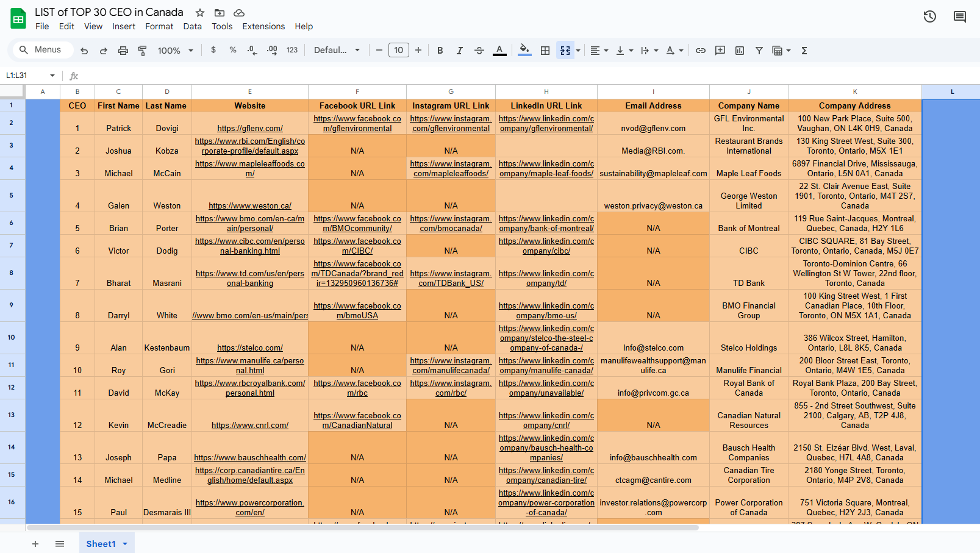980x553 pixels.
Task: Click the Merge cells icon
Action: click(x=565, y=51)
